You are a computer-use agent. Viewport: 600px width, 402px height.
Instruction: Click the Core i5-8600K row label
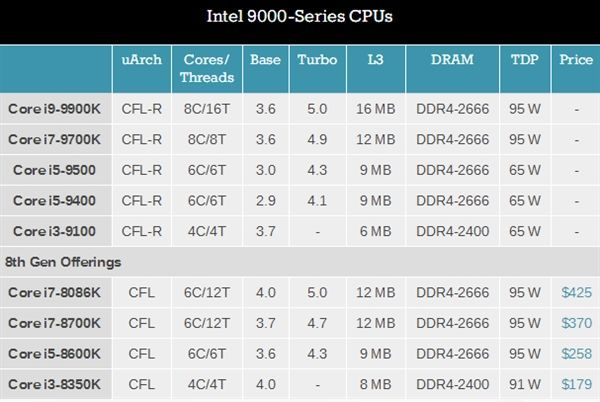(x=55, y=353)
